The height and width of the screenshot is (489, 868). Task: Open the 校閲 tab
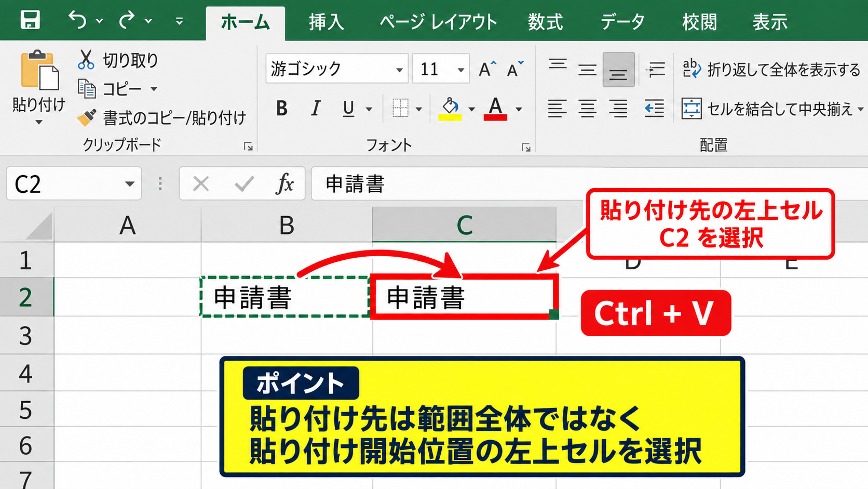pos(699,22)
